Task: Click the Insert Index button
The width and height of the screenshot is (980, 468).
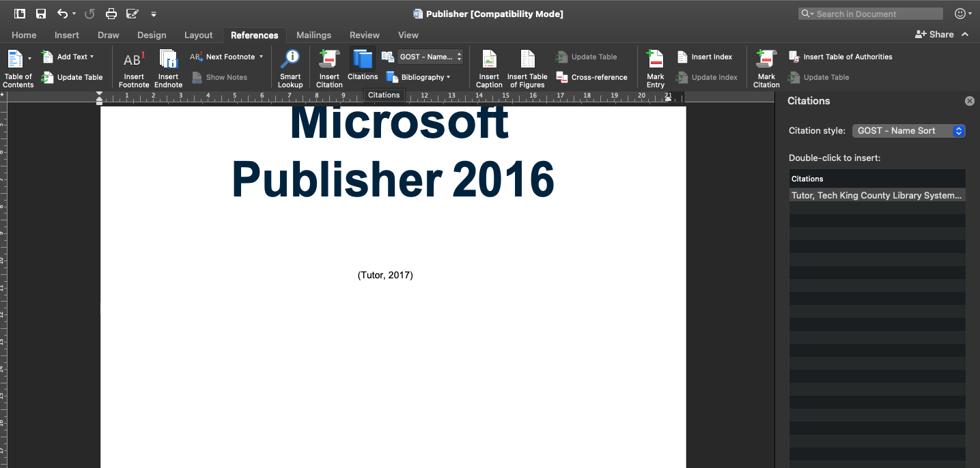Action: (704, 57)
